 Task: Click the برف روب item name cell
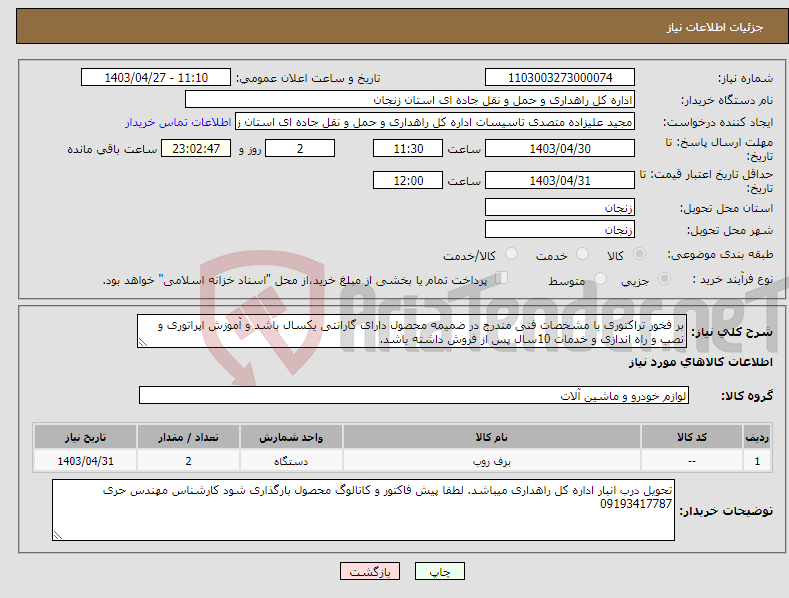[x=492, y=461]
